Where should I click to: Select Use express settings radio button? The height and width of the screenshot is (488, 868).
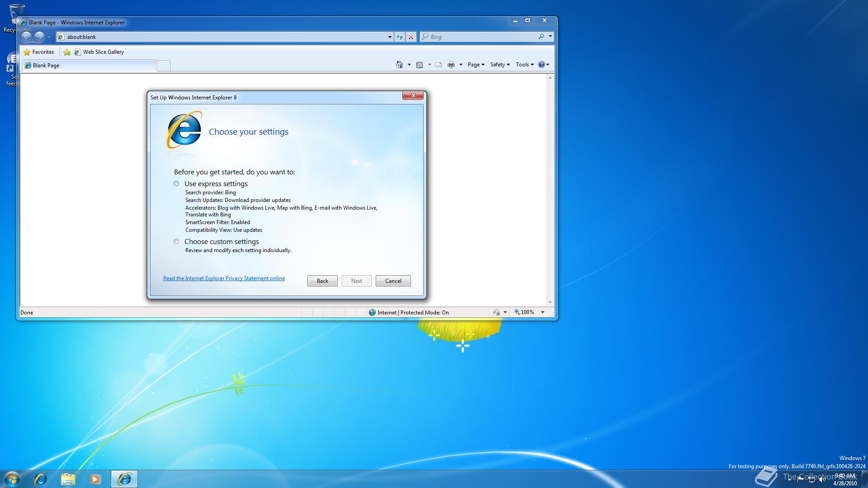point(176,183)
